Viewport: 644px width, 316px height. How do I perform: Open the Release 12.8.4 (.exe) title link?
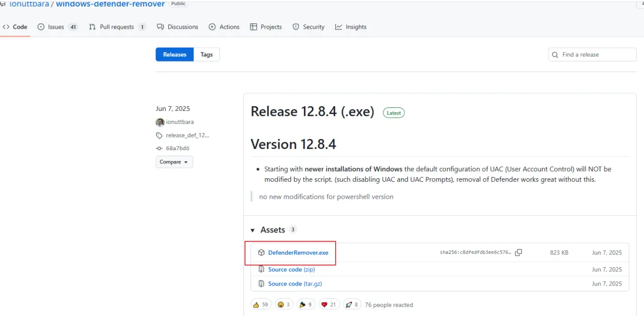(x=312, y=111)
